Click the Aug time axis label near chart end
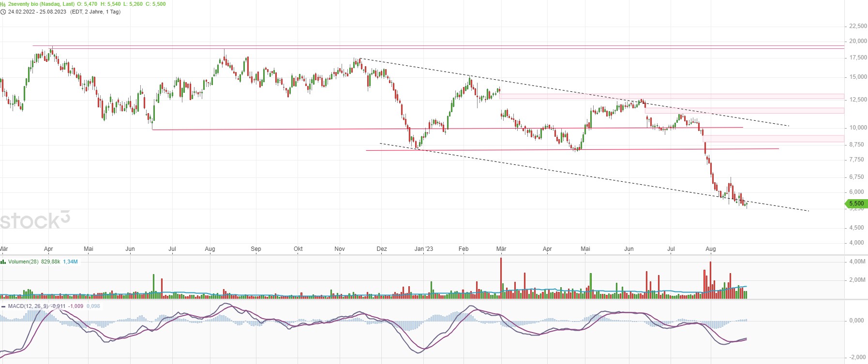Image resolution: width=868 pixels, height=364 pixels. [710, 249]
